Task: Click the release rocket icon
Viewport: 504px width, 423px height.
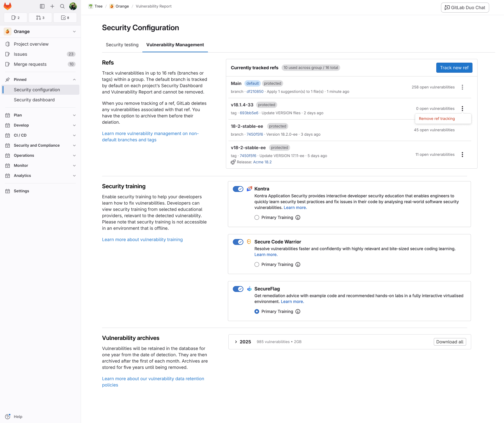Action: (233, 162)
